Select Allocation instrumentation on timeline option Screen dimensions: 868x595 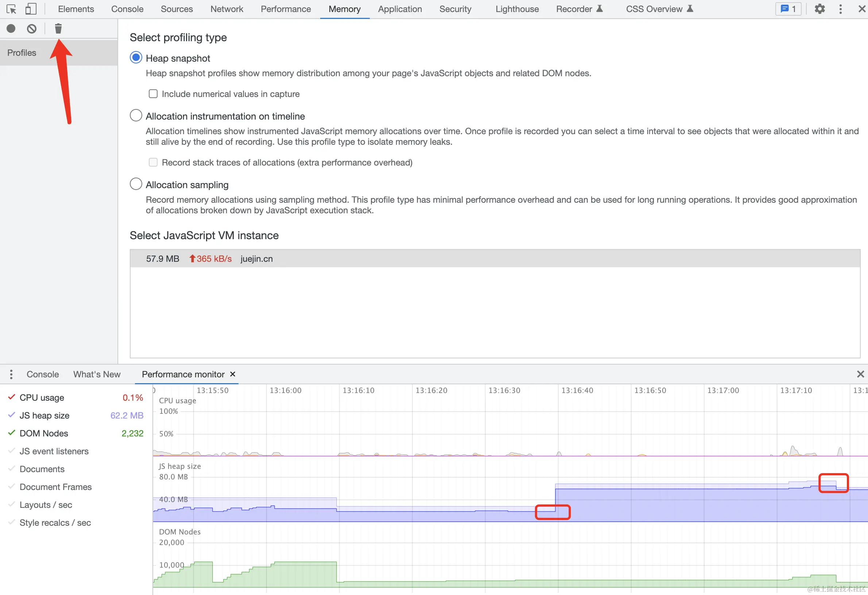click(x=136, y=116)
